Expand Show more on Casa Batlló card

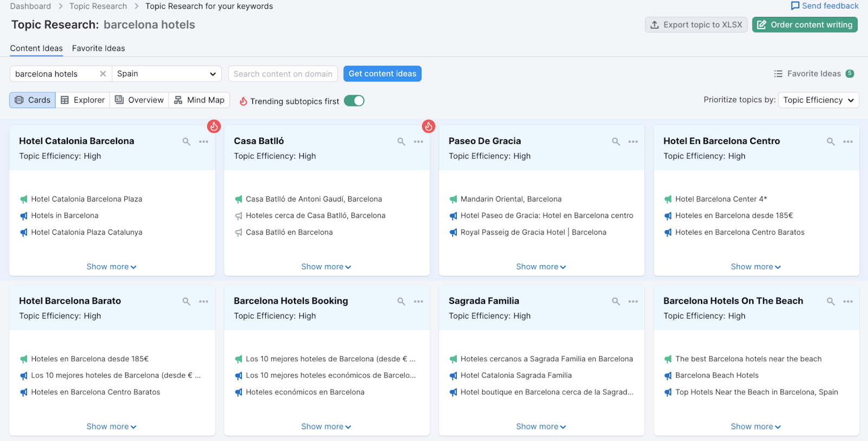(x=326, y=267)
